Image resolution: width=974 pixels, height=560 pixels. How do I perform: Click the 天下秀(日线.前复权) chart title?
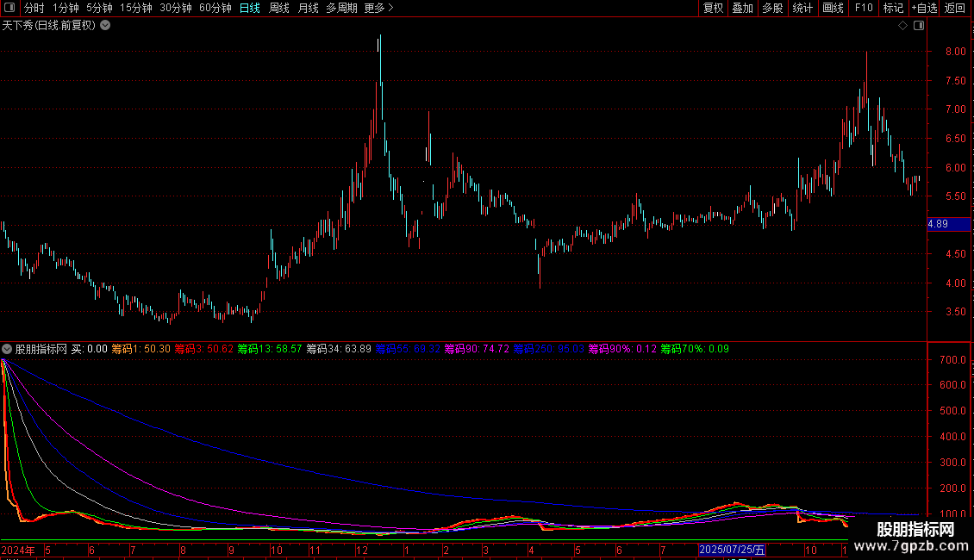pos(49,26)
